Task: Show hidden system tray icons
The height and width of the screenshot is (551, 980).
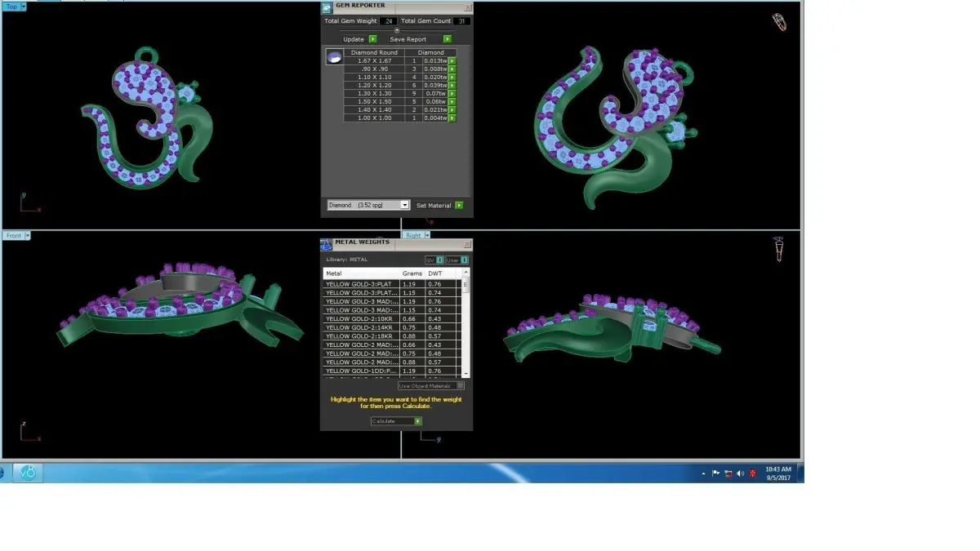Action: 703,473
